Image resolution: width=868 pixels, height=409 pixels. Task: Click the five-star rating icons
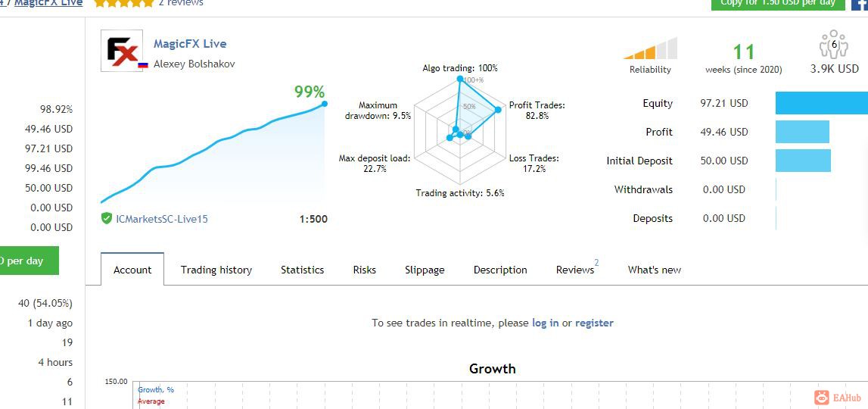tap(124, 3)
